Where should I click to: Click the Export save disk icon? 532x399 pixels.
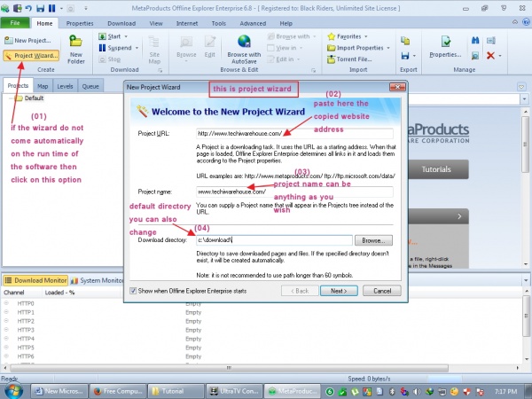[405, 56]
